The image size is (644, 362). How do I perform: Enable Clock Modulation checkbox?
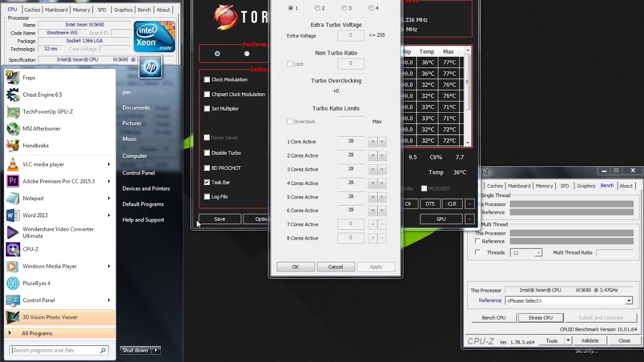[207, 79]
